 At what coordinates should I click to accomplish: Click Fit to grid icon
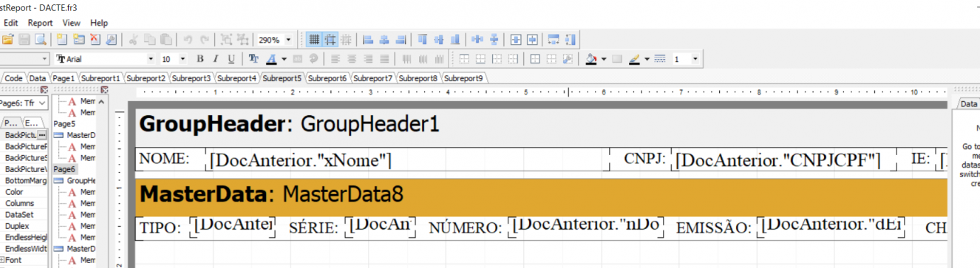pyautogui.click(x=347, y=40)
